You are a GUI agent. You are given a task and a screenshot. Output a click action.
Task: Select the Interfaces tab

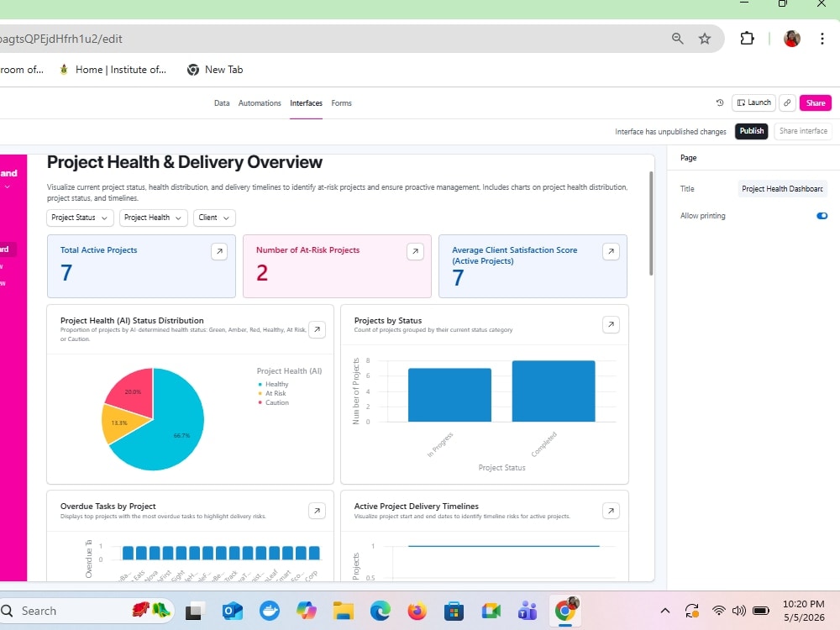click(x=306, y=102)
